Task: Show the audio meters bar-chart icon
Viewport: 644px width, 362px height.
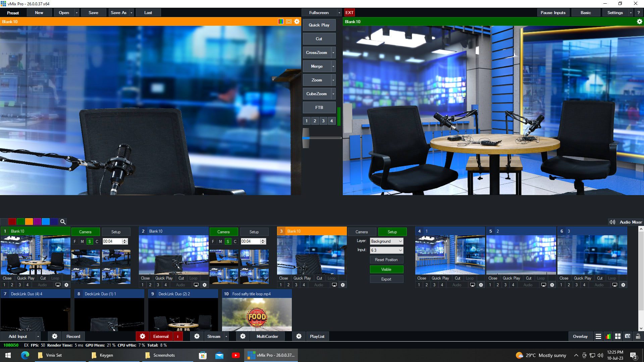Action: [x=608, y=336]
